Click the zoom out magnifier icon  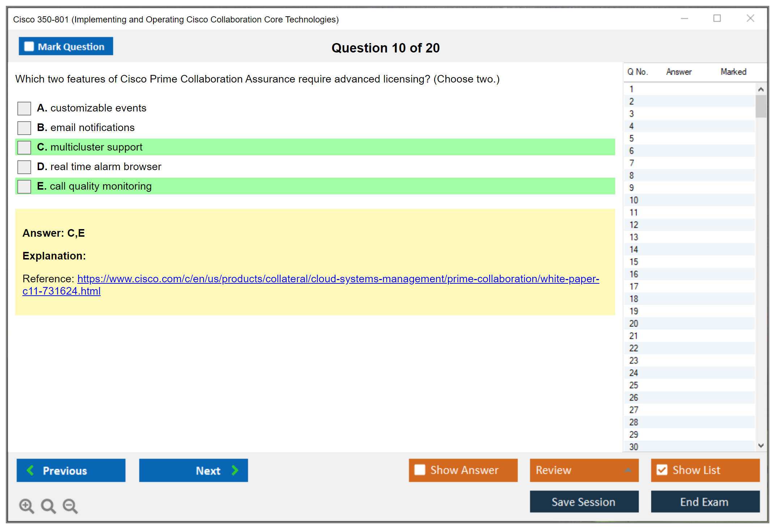tap(70, 506)
